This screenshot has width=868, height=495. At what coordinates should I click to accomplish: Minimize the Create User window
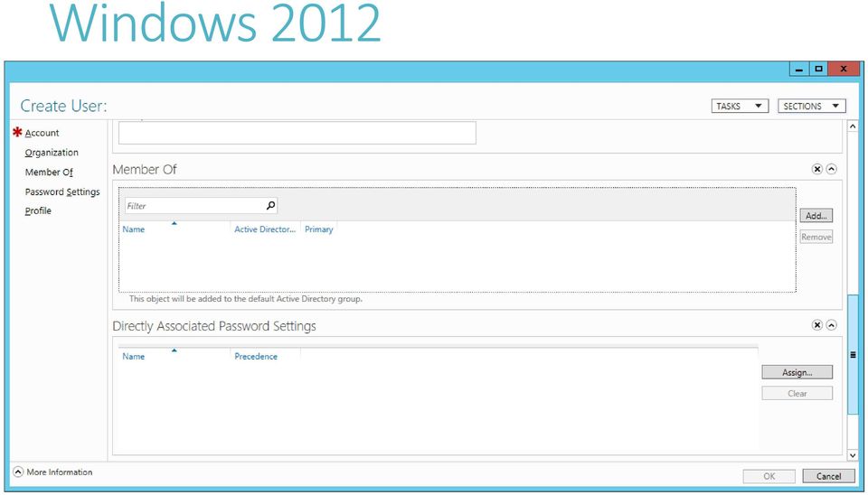(798, 70)
